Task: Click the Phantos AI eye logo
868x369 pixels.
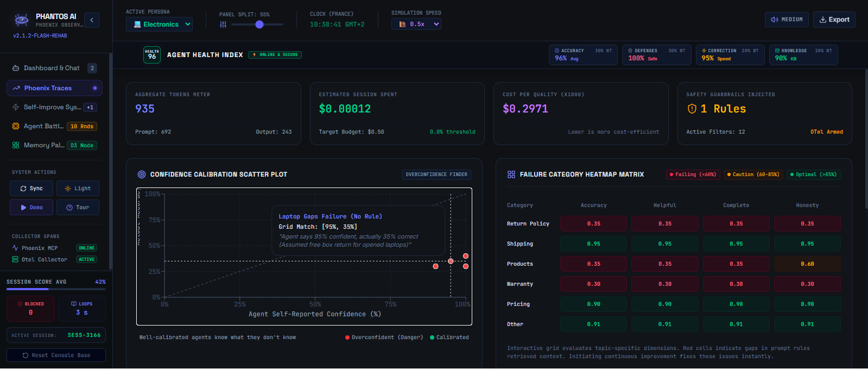Action: click(22, 20)
